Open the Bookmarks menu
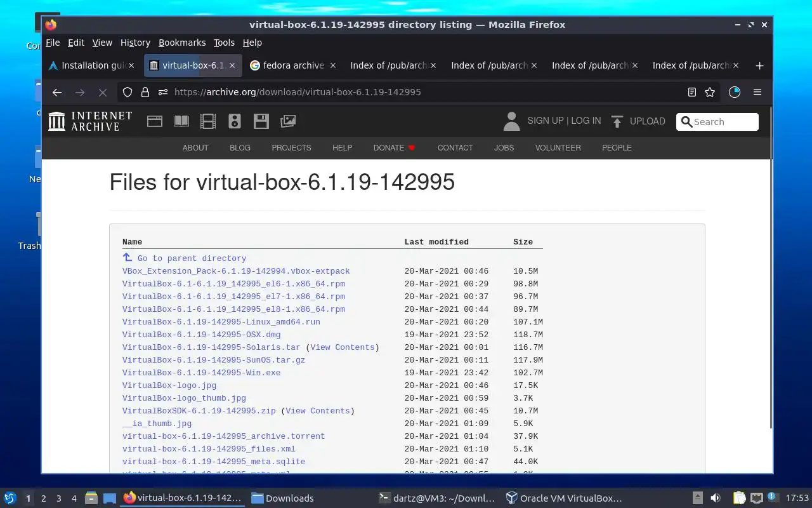Image resolution: width=812 pixels, height=508 pixels. [182, 43]
